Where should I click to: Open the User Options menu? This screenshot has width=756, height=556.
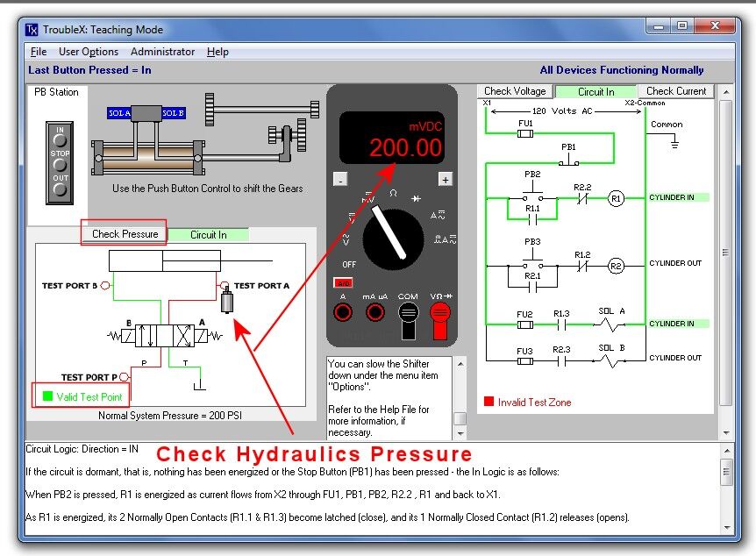tap(89, 52)
